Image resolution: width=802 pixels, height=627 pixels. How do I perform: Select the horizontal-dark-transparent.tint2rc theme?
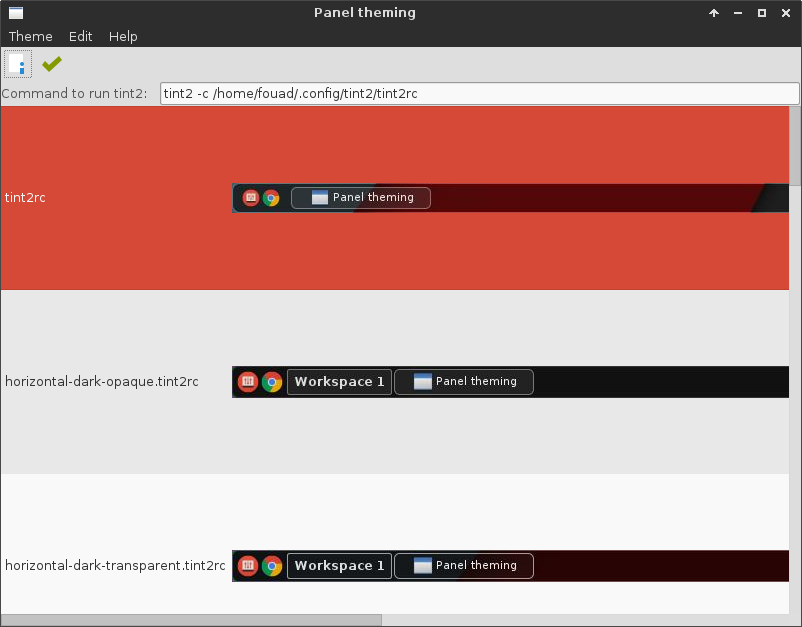(x=114, y=565)
